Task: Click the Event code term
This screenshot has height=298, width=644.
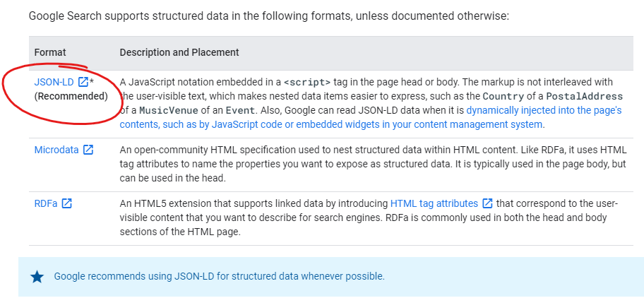Action: pos(239,110)
